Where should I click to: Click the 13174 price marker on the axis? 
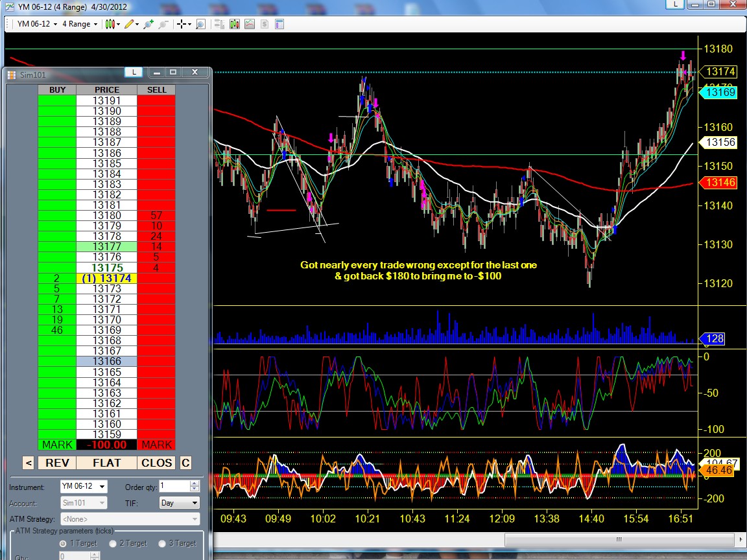719,71
